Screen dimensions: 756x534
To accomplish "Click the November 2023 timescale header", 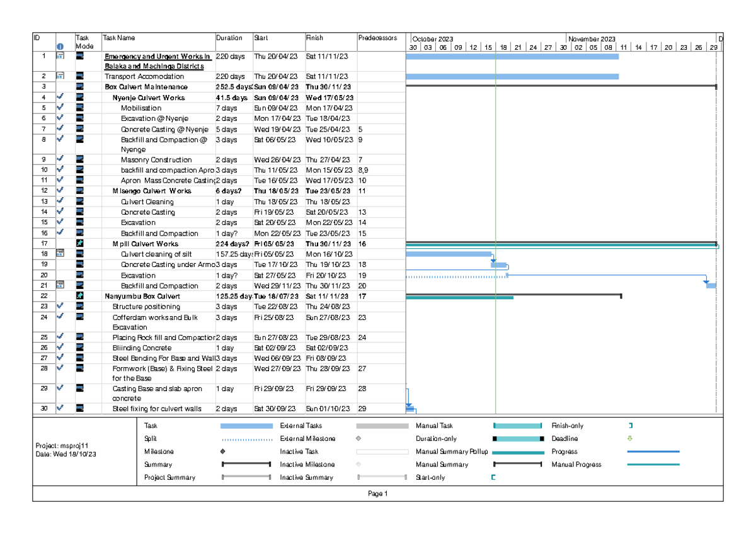I will click(x=593, y=39).
